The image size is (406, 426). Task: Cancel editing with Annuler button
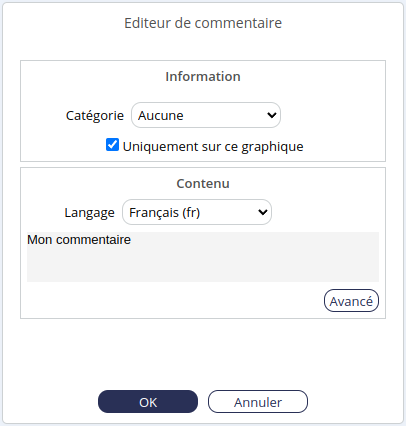tap(258, 402)
